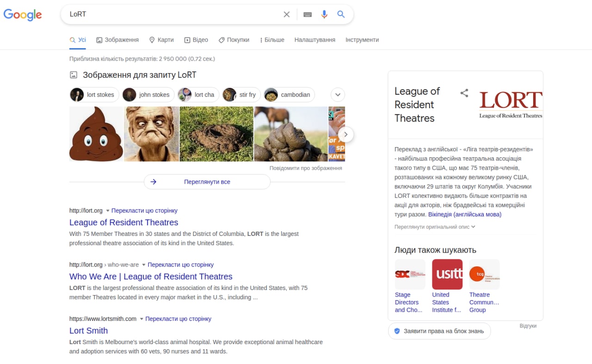Select the Усі tab
Screen dimensions: 592x364
(78, 40)
